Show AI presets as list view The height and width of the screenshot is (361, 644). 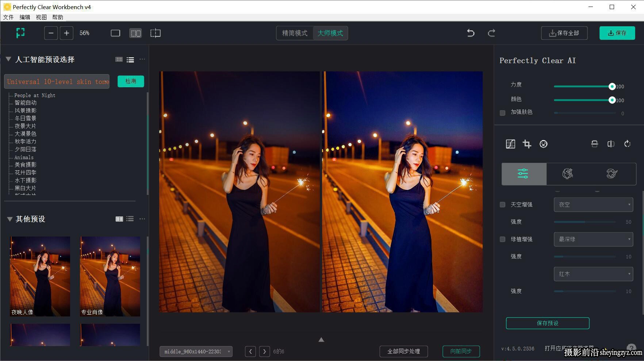pos(130,59)
